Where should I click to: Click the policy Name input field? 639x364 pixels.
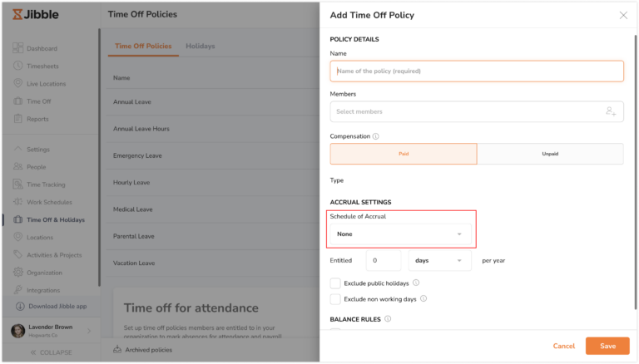click(x=477, y=71)
